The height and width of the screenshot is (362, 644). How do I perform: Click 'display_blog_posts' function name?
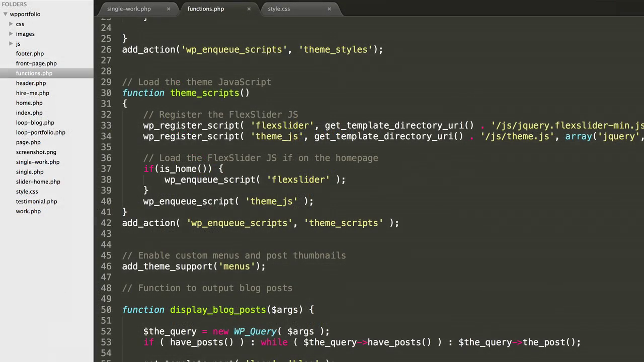pyautogui.click(x=218, y=310)
